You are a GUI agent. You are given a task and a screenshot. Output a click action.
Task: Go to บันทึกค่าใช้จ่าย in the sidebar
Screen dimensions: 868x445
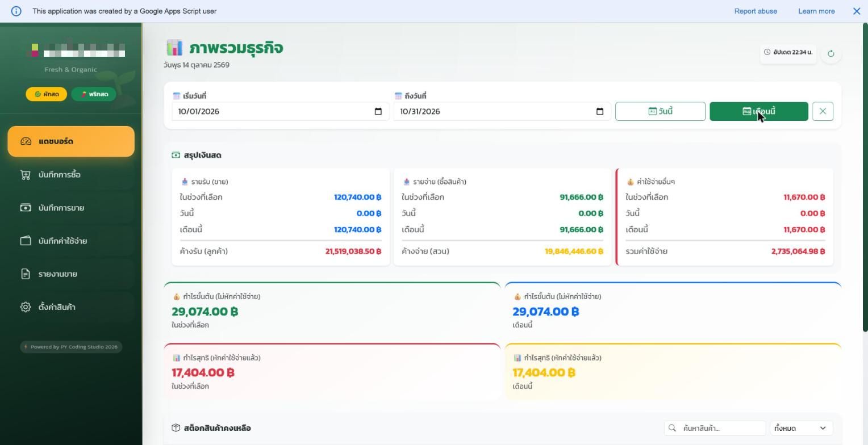[71, 241]
